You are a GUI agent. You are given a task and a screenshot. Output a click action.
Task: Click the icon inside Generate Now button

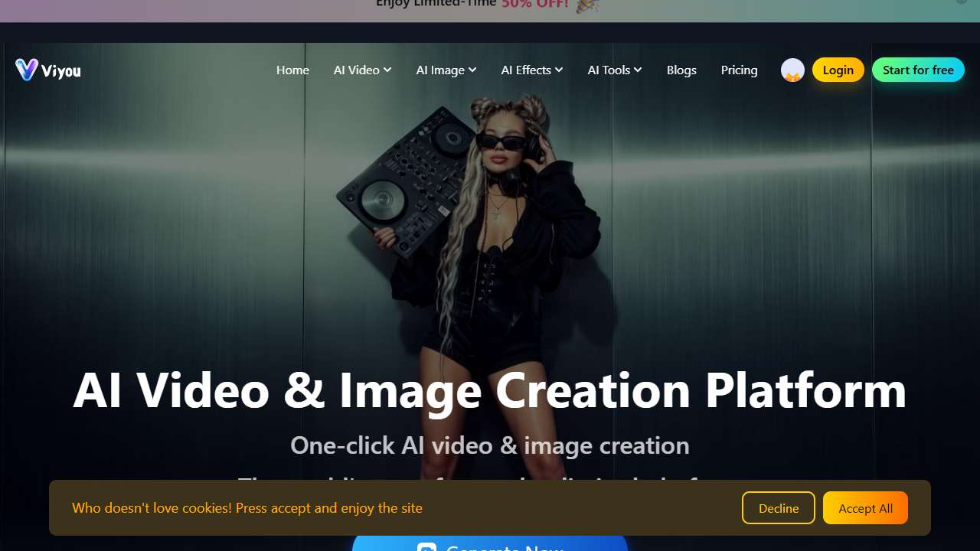point(426,548)
